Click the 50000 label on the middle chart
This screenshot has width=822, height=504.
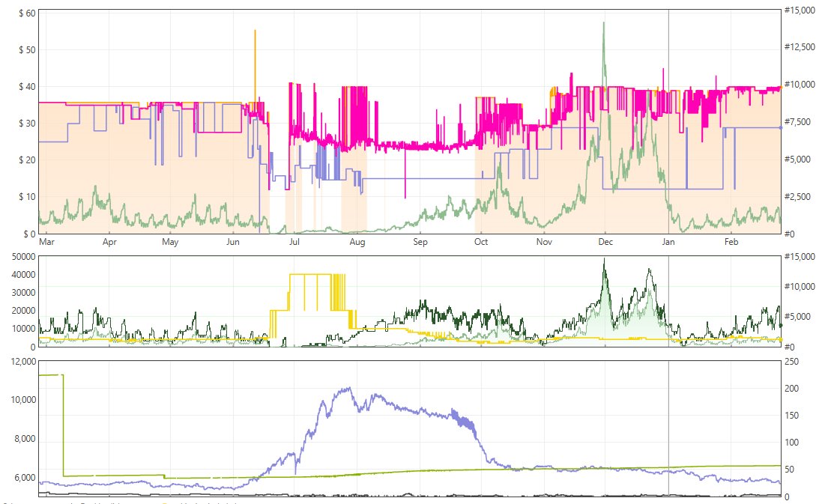point(23,257)
